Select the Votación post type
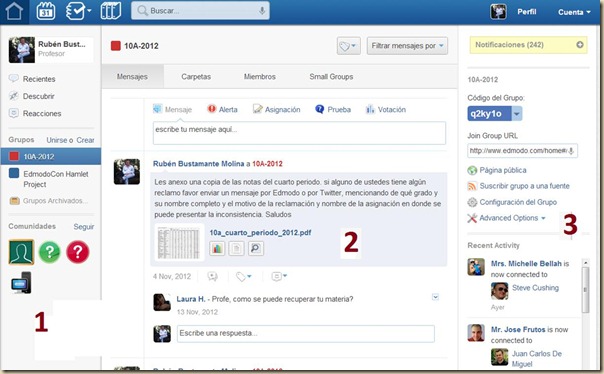 click(386, 109)
